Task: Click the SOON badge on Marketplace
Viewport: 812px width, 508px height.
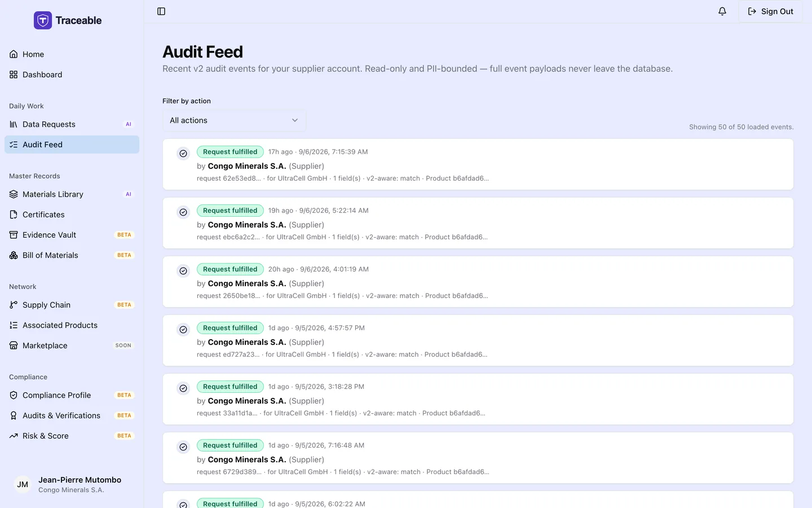Action: (123, 345)
